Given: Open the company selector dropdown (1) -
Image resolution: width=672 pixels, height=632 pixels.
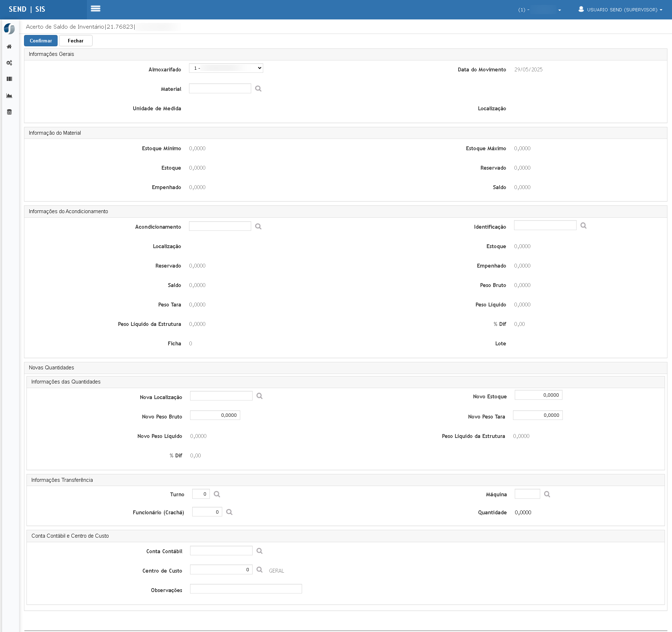Looking at the screenshot, I should [x=540, y=10].
